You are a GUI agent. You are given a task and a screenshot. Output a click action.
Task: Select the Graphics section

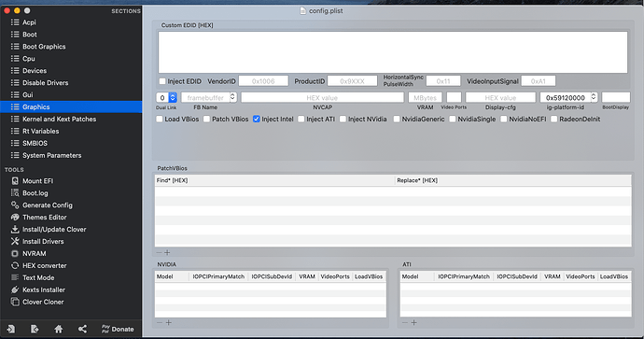click(71, 106)
